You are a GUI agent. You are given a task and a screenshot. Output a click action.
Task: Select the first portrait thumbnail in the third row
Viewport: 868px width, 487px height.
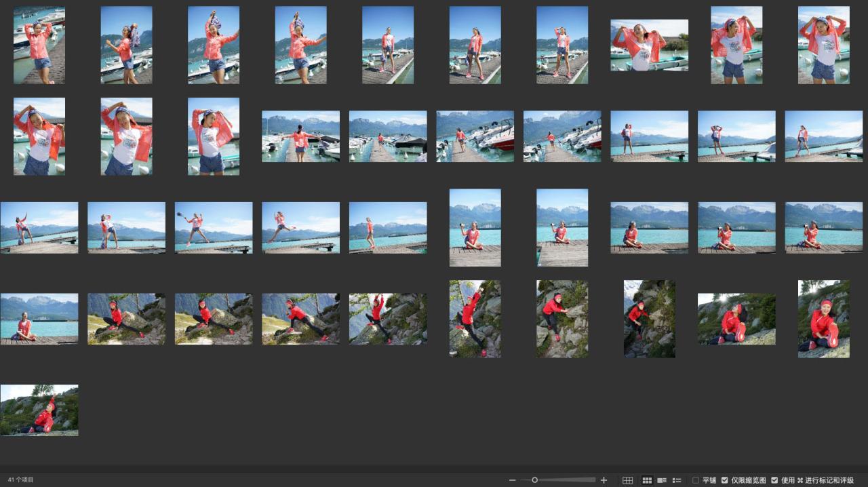coord(475,227)
